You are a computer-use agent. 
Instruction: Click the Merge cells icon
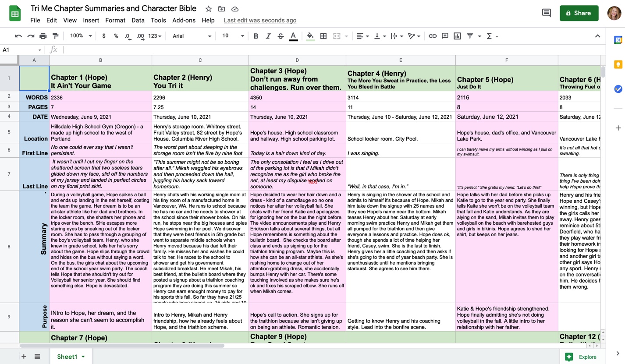coord(337,36)
